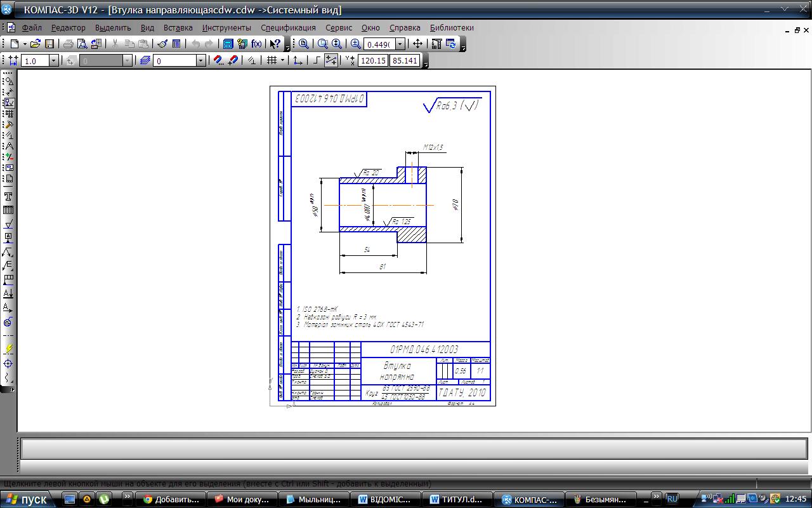Click the Print icon

click(69, 44)
